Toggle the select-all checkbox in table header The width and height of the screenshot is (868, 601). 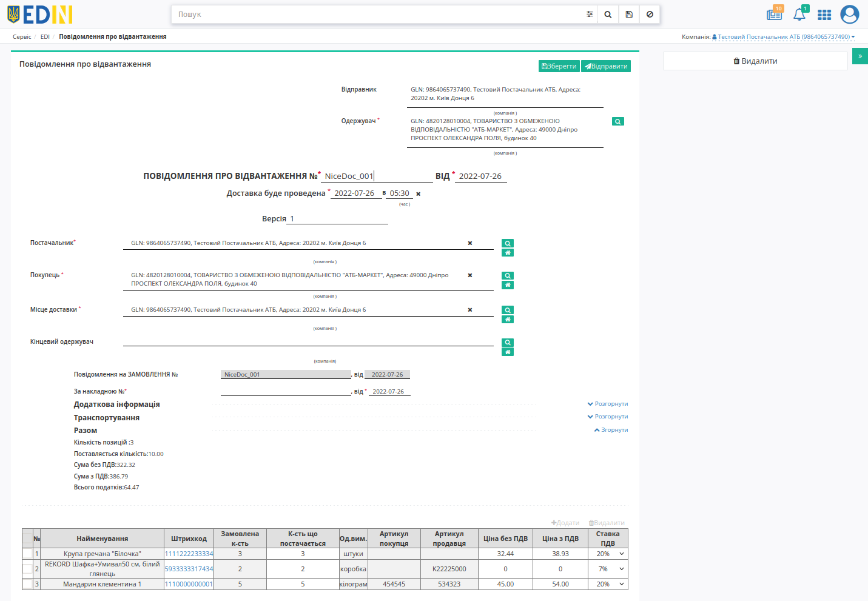pos(27,539)
